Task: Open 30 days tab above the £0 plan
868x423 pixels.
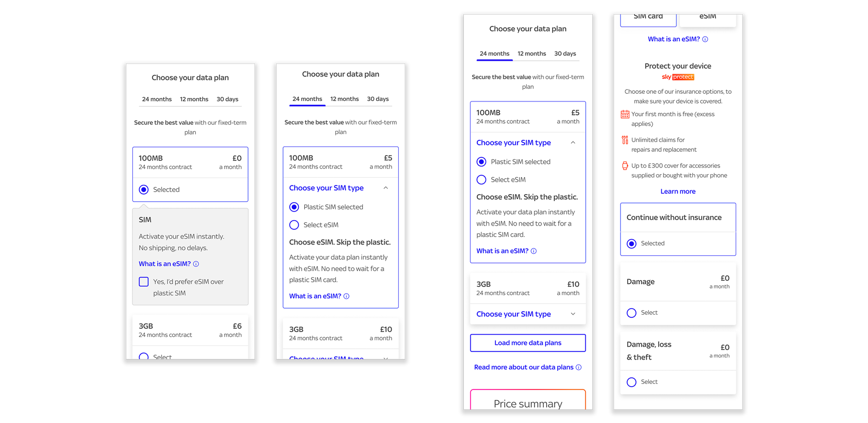Action: coord(227,99)
